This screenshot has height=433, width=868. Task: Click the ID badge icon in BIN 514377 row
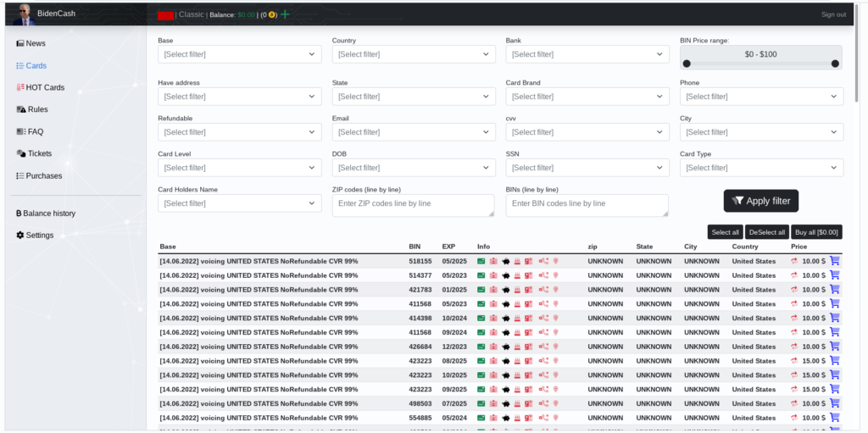(x=493, y=275)
